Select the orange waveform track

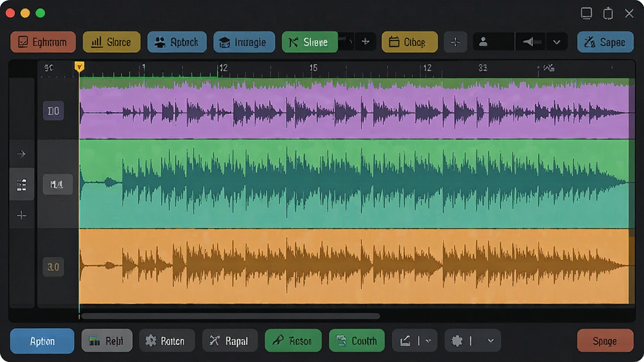354,266
